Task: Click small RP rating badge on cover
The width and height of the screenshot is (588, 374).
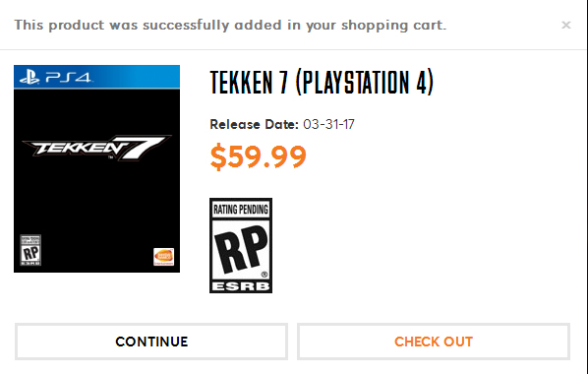Action: tap(30, 250)
